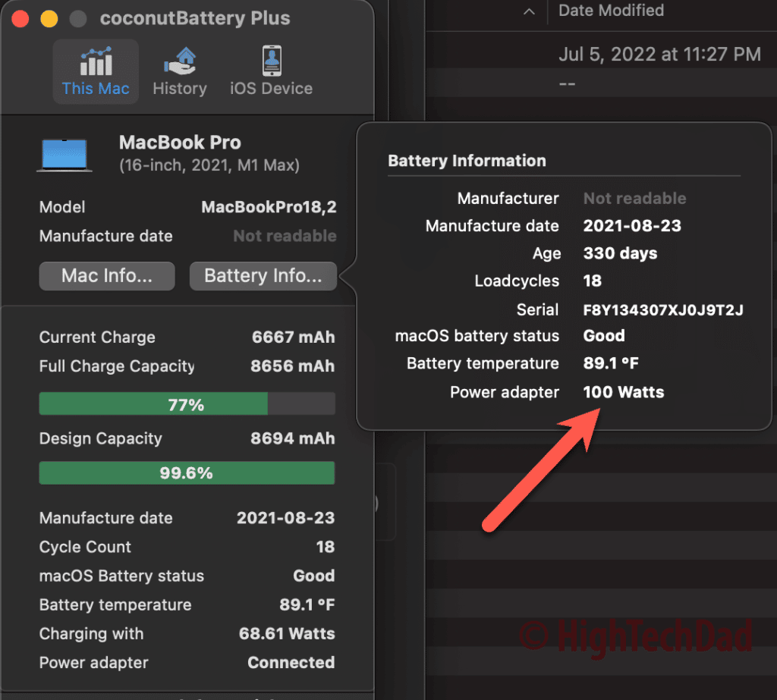This screenshot has height=700, width=777.
Task: Select the Jul 5, 2022 at 11:27 PM row
Action: (601, 54)
